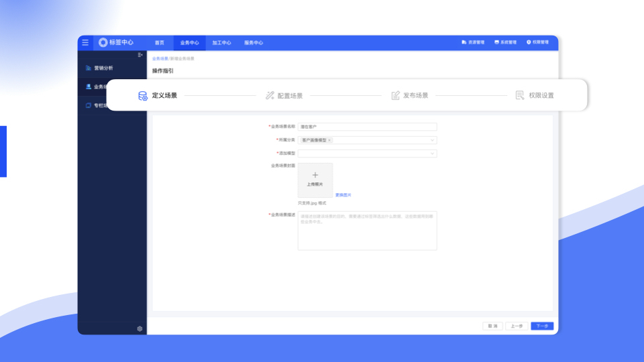Image resolution: width=644 pixels, height=362 pixels.
Task: Click the 业务场景描述 text area
Action: coord(367,231)
